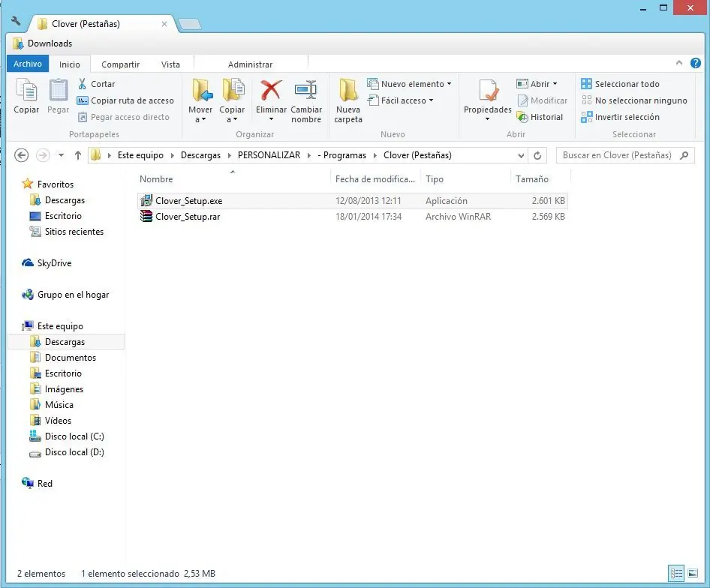
Task: Switch to the Compartir ribbon tab
Action: pos(120,64)
